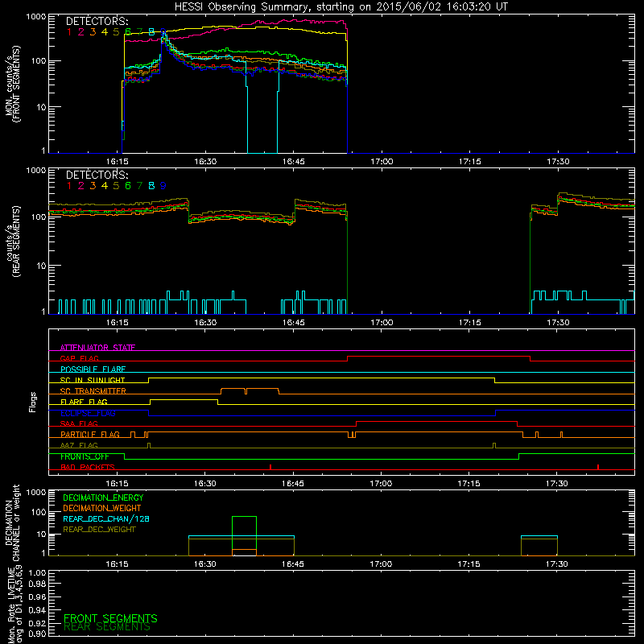The height and width of the screenshot is (644, 644).
Task: Click BAD_PACKETS spike after 17:30
Action: [598, 467]
